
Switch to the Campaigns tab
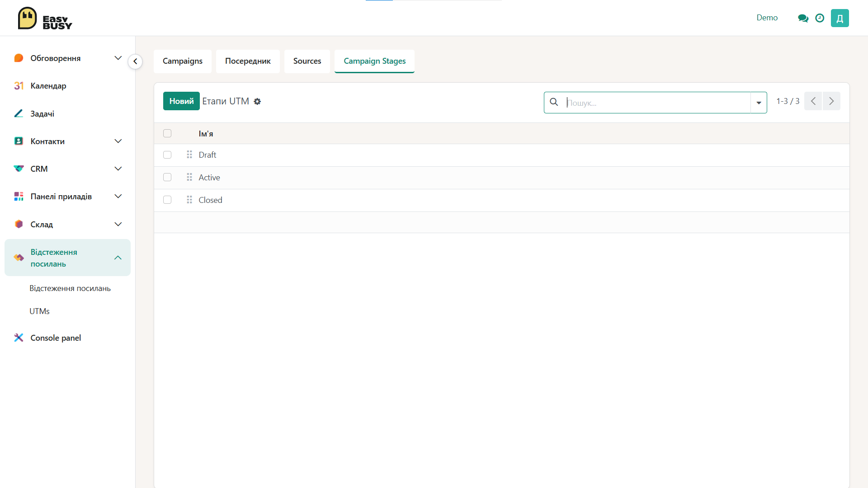183,61
